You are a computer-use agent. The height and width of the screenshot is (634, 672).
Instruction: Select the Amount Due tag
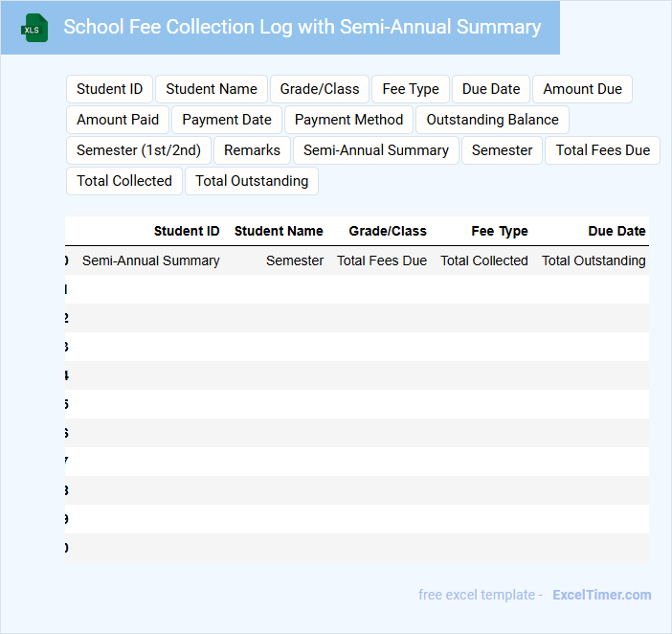click(x=582, y=89)
